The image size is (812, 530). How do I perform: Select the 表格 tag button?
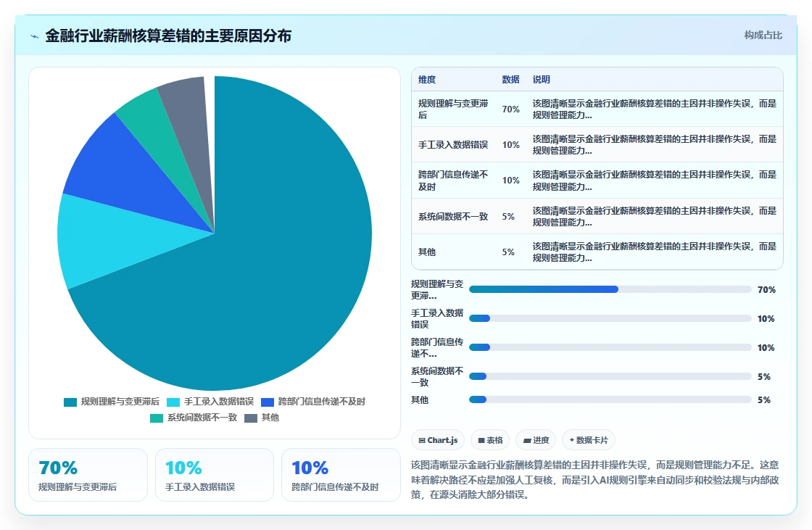[490, 440]
